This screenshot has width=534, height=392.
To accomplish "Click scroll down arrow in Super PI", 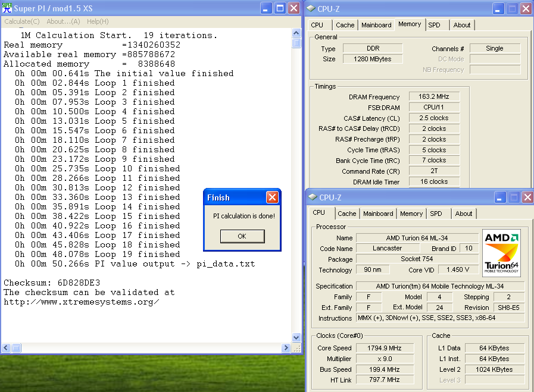I will tap(296, 337).
